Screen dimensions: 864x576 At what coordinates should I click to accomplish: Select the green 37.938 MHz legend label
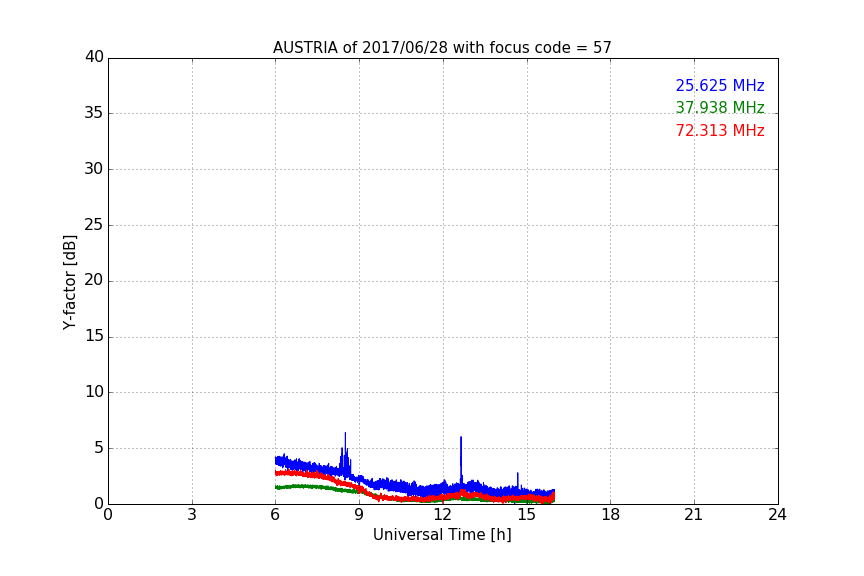coord(720,107)
